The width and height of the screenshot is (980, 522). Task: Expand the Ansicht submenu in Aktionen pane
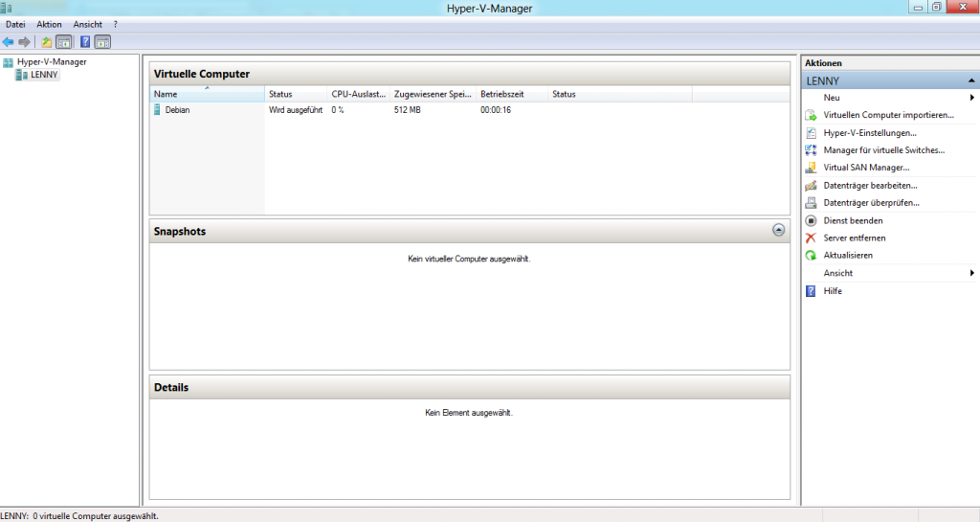(x=971, y=273)
